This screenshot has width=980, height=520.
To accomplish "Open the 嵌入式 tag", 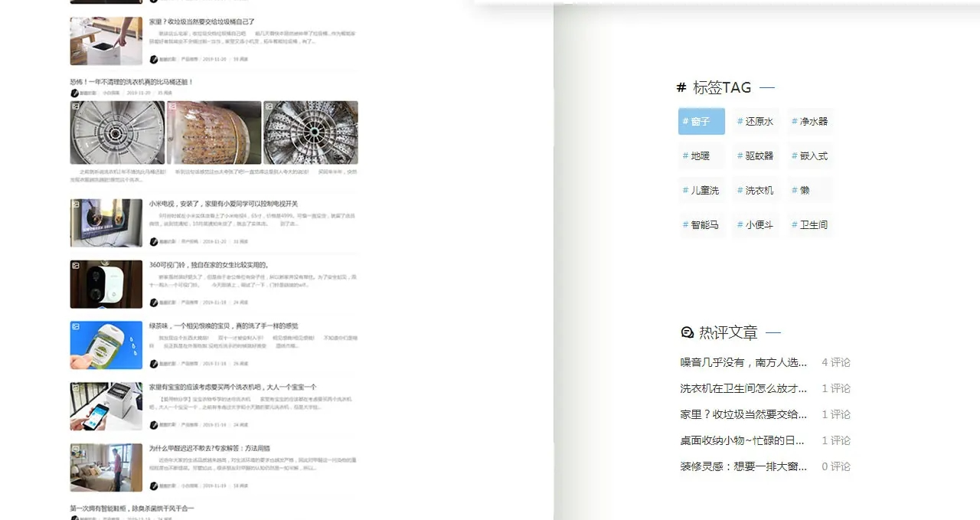I will click(x=810, y=155).
